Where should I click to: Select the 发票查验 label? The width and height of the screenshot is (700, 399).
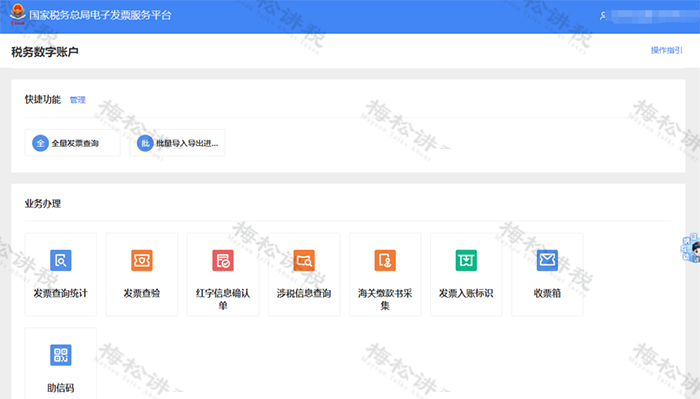[142, 293]
